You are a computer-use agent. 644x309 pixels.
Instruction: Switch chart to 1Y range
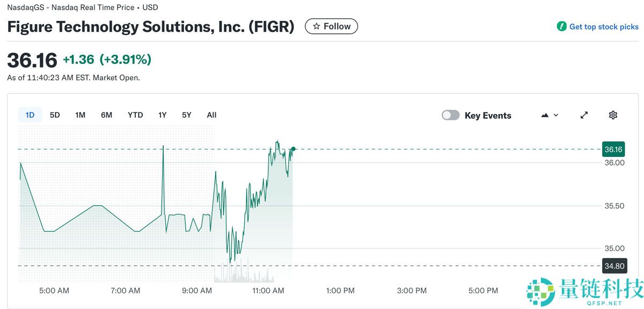pos(162,115)
